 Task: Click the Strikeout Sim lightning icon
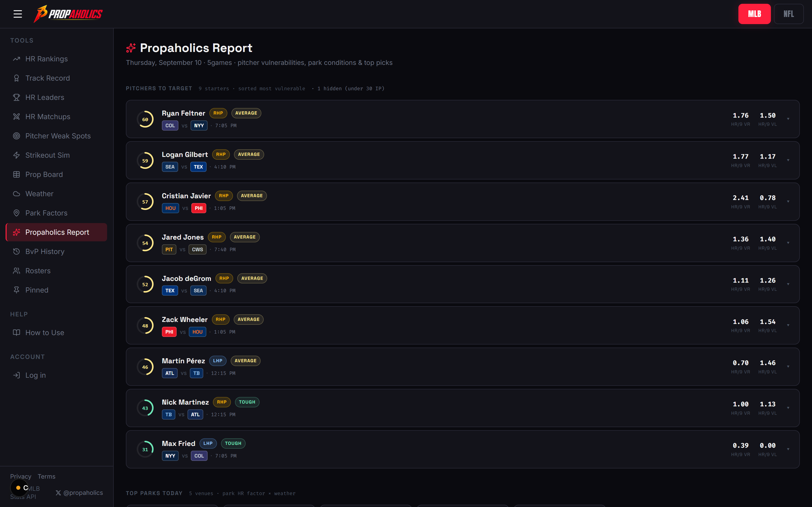(16, 155)
